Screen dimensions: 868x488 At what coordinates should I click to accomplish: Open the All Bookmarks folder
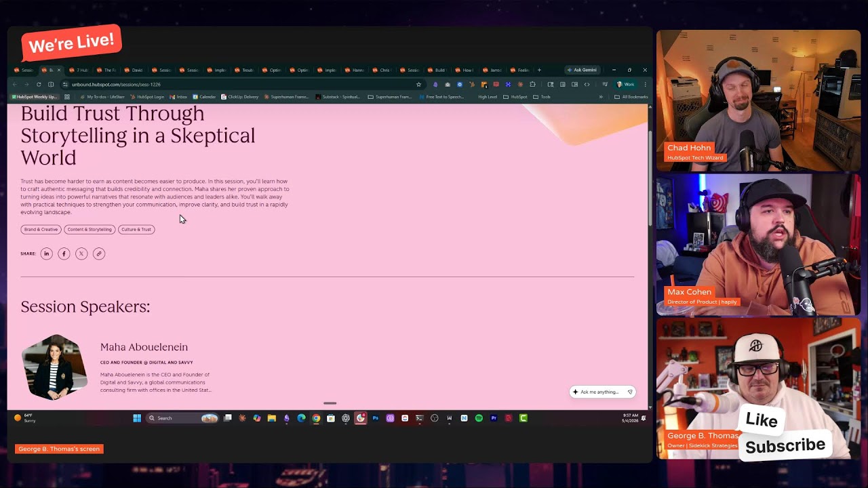[631, 97]
